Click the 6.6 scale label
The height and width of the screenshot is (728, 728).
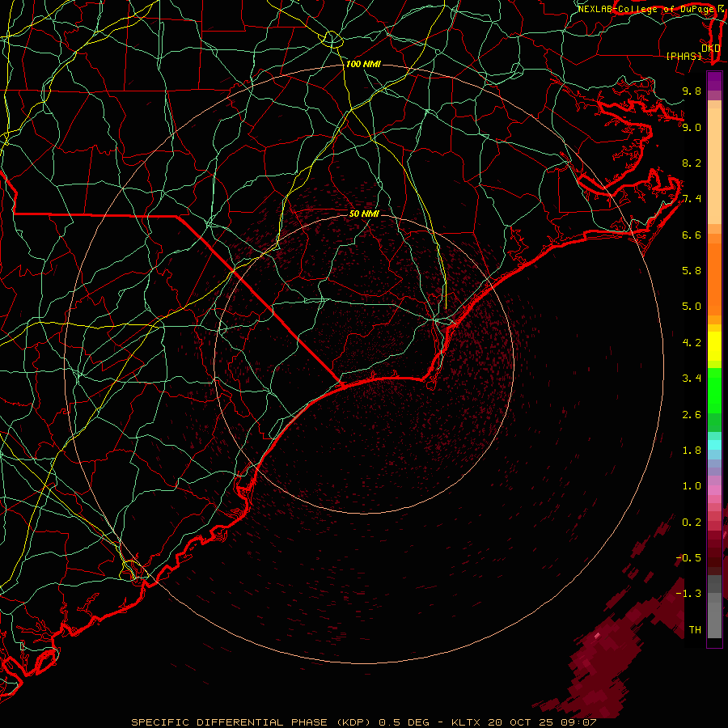692,235
